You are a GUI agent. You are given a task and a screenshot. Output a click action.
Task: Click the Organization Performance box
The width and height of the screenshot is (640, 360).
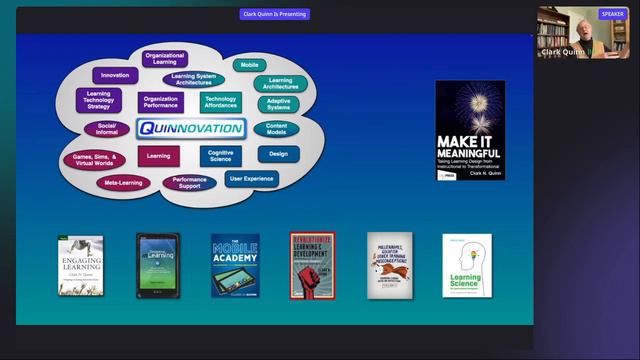point(161,102)
